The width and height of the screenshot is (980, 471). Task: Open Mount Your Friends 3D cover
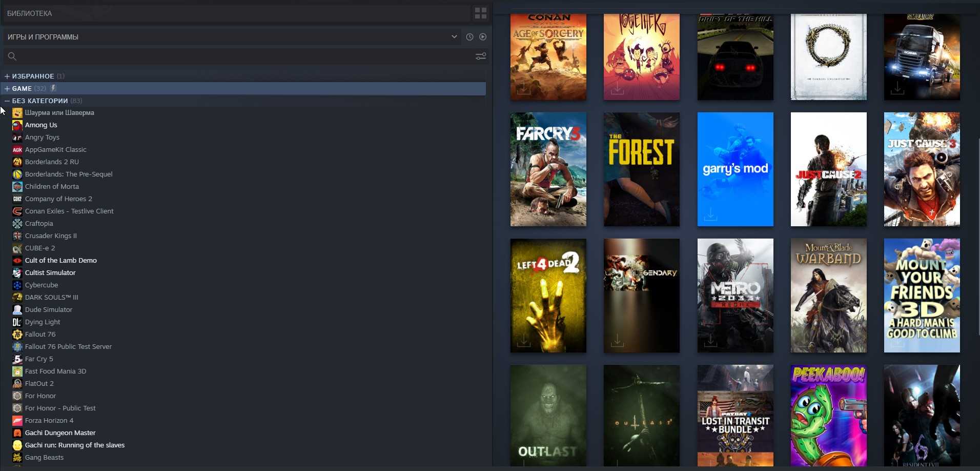[x=922, y=296]
